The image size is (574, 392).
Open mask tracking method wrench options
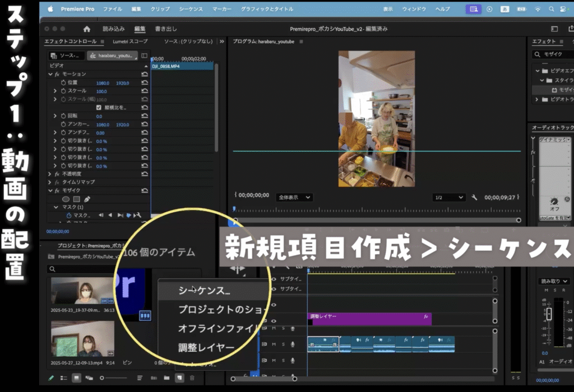point(137,216)
